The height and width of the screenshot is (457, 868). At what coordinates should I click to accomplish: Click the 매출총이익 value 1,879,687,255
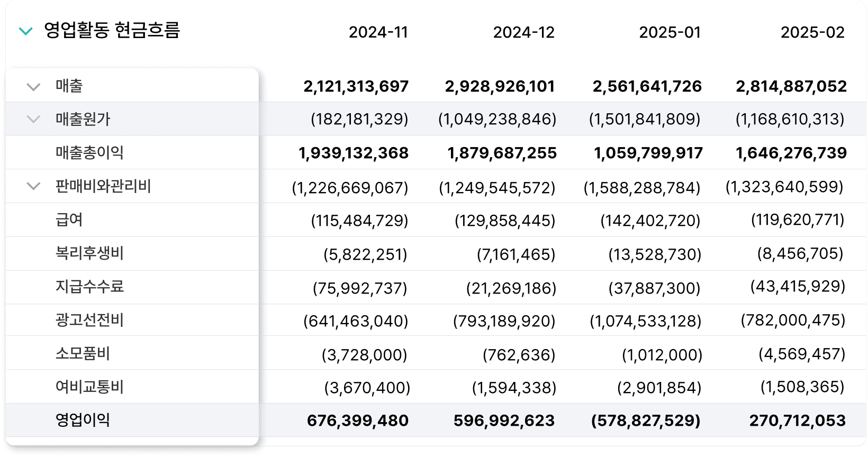[502, 153]
